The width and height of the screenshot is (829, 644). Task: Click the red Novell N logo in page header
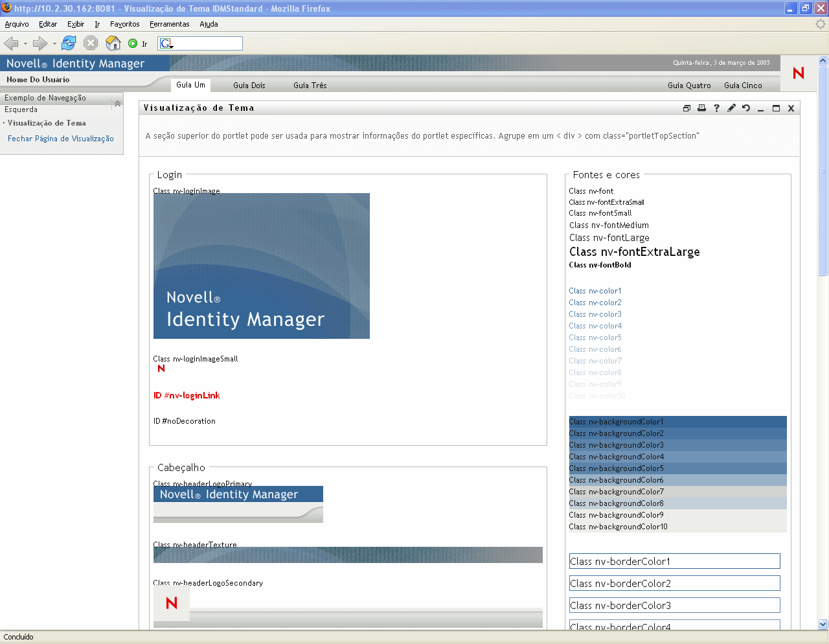799,73
